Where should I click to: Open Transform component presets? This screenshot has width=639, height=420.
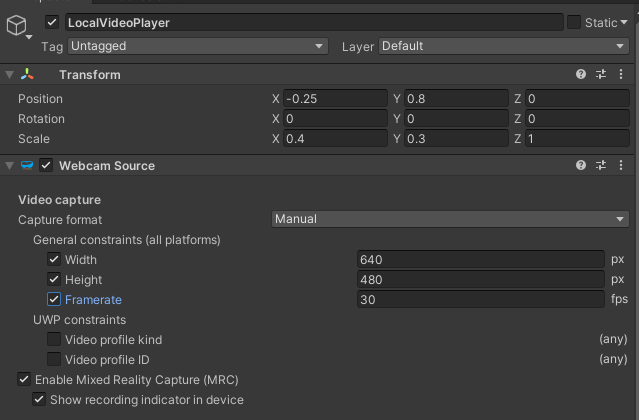pos(601,74)
